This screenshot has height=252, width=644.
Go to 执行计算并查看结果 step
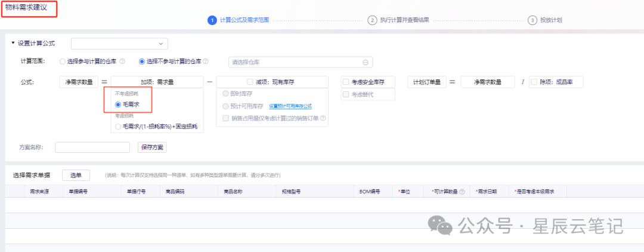tap(404, 20)
